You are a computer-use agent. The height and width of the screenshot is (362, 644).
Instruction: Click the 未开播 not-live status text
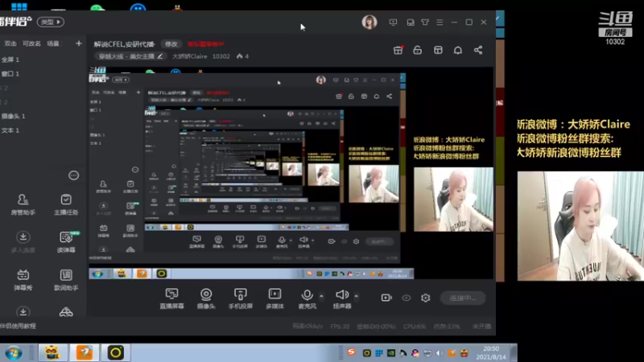[x=481, y=327]
